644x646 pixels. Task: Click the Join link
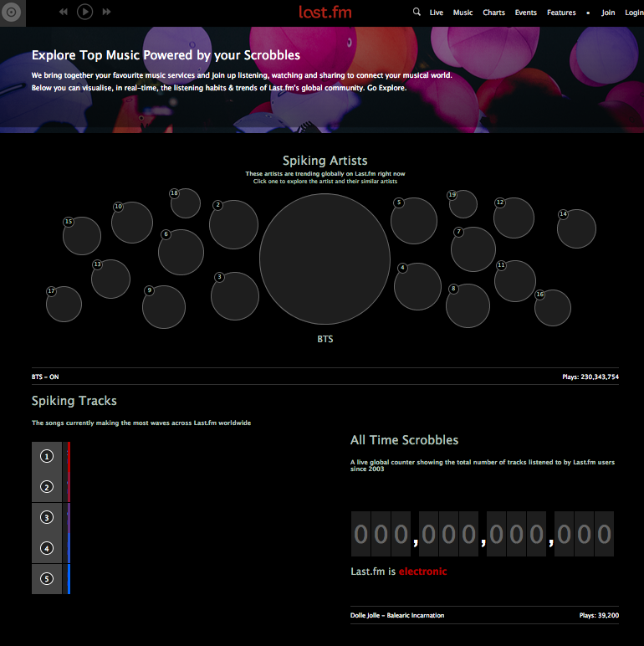click(x=608, y=13)
